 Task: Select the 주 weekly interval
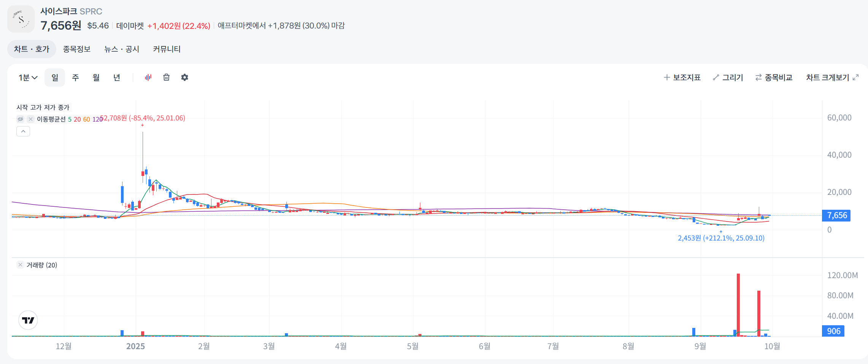[75, 78]
